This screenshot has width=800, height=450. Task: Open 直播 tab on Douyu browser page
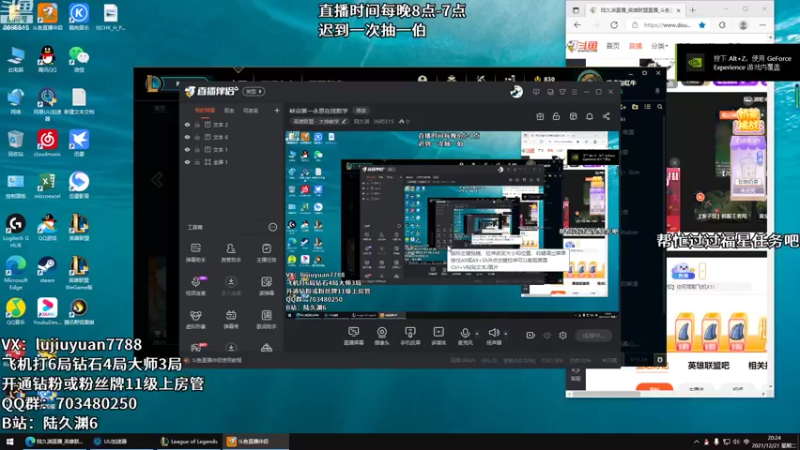coord(635,46)
